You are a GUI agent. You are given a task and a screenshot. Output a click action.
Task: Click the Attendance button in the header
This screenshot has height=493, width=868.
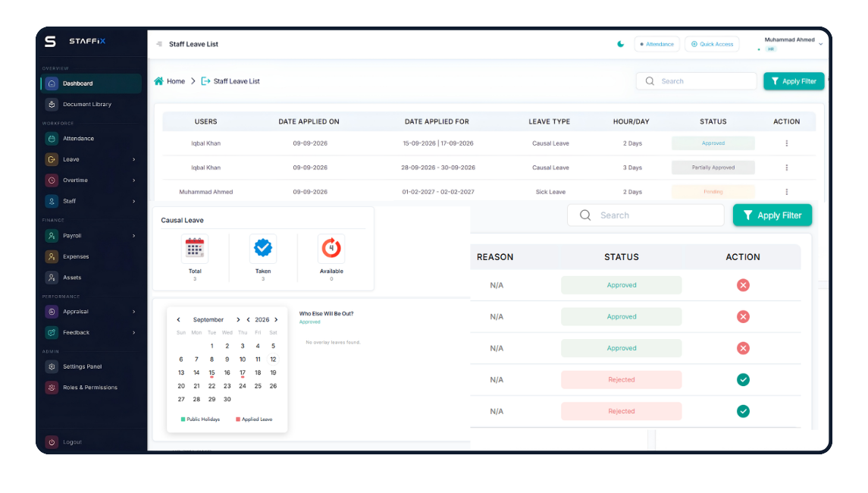[x=656, y=44]
